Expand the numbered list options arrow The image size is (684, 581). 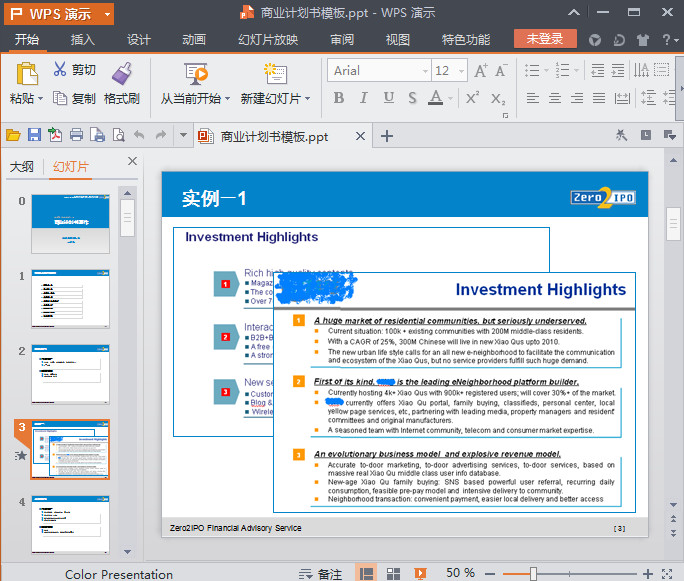[577, 70]
